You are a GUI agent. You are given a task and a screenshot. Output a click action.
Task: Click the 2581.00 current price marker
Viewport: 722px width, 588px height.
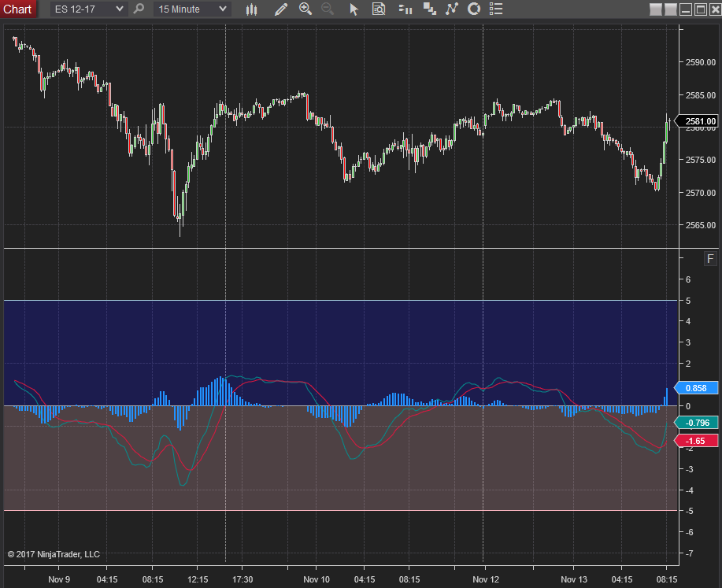699,121
